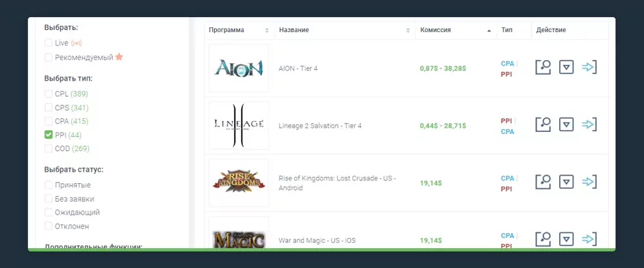This screenshot has width=644, height=268.
Task: Click the CPA type label in Lineage 2 row
Action: [508, 132]
